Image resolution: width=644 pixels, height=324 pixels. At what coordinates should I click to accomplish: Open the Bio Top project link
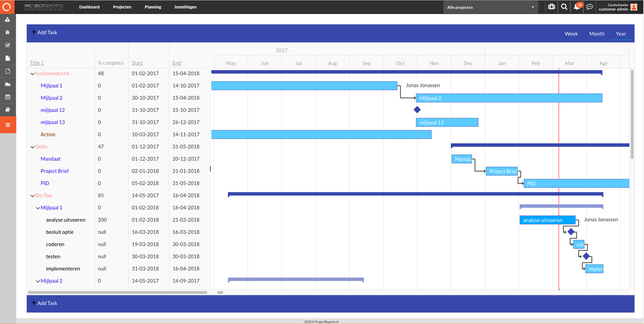[x=43, y=195]
